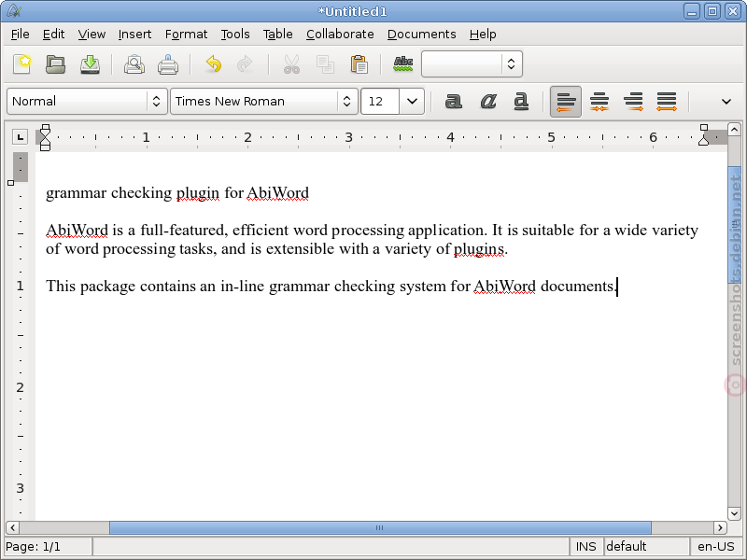Viewport: 747px width, 560px height.
Task: Click the word 'extensible' in the document
Action: click(x=300, y=249)
